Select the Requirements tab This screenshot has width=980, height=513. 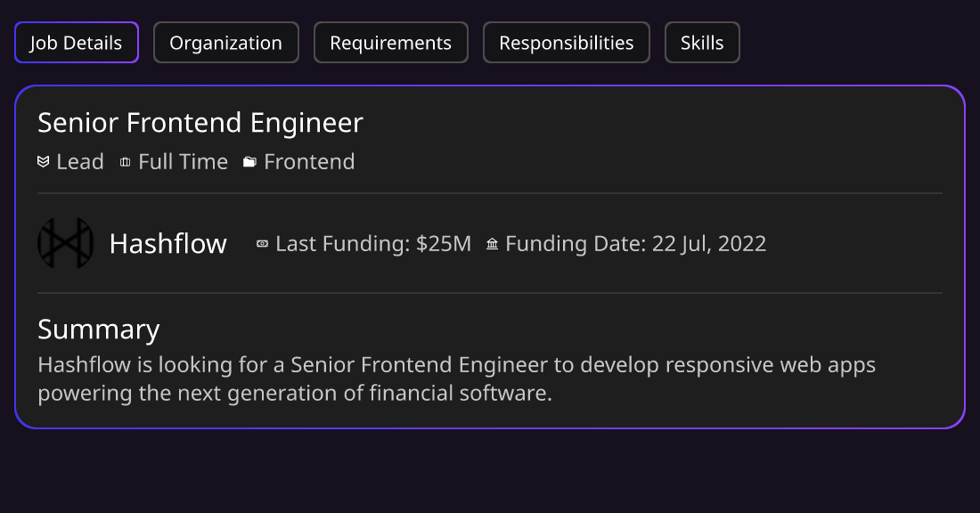tap(390, 43)
